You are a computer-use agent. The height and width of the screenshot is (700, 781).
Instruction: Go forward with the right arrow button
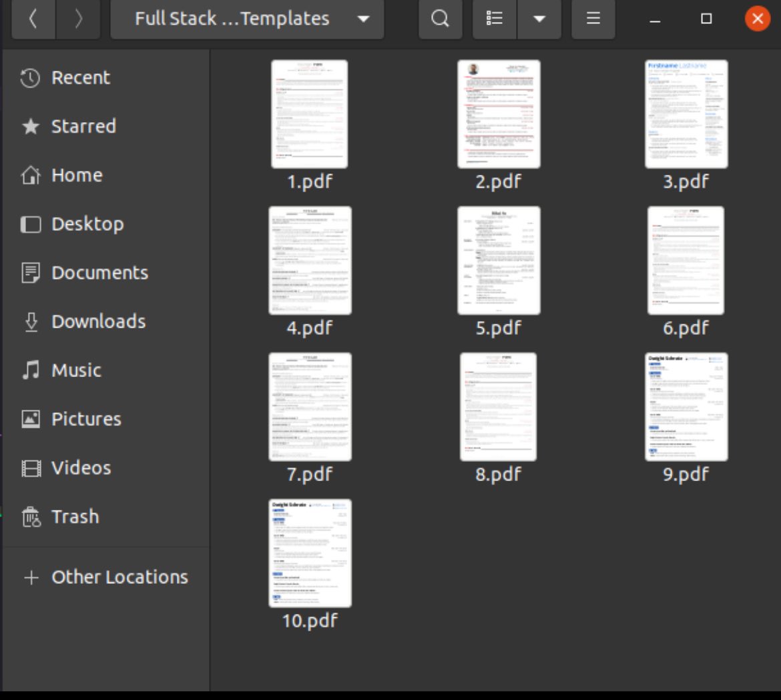point(78,19)
